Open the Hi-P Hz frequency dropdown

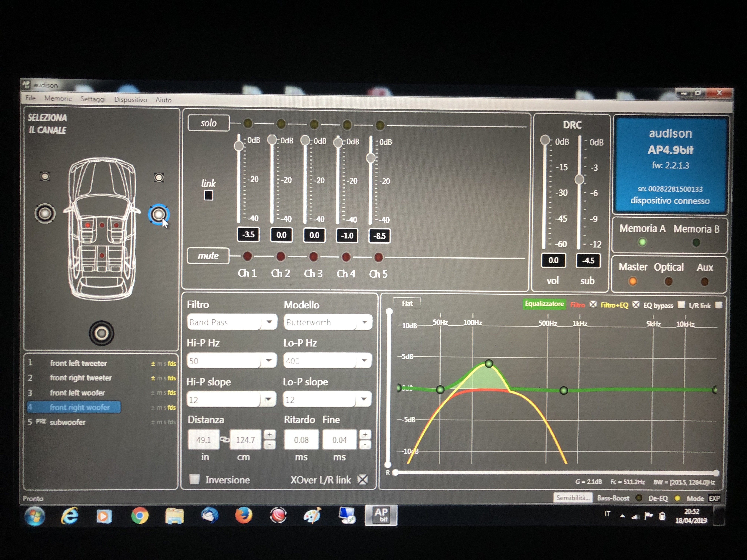[x=232, y=361]
